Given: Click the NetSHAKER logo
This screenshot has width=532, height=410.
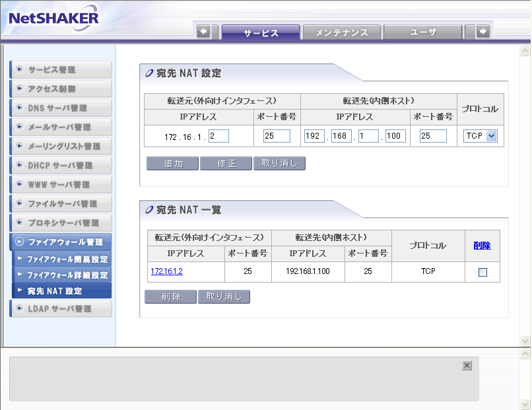Looking at the screenshot, I should click(53, 18).
